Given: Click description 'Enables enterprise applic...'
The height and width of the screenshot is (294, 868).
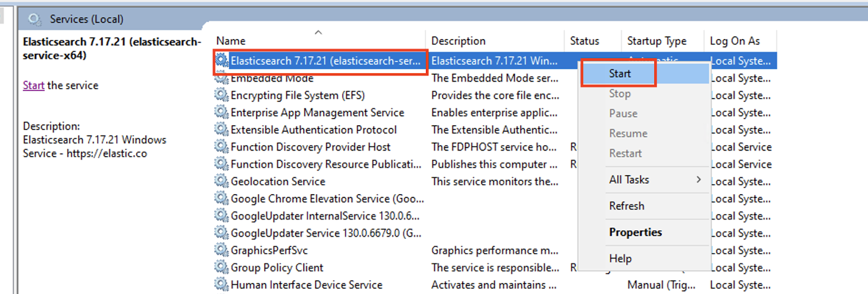Looking at the screenshot, I should 494,113.
